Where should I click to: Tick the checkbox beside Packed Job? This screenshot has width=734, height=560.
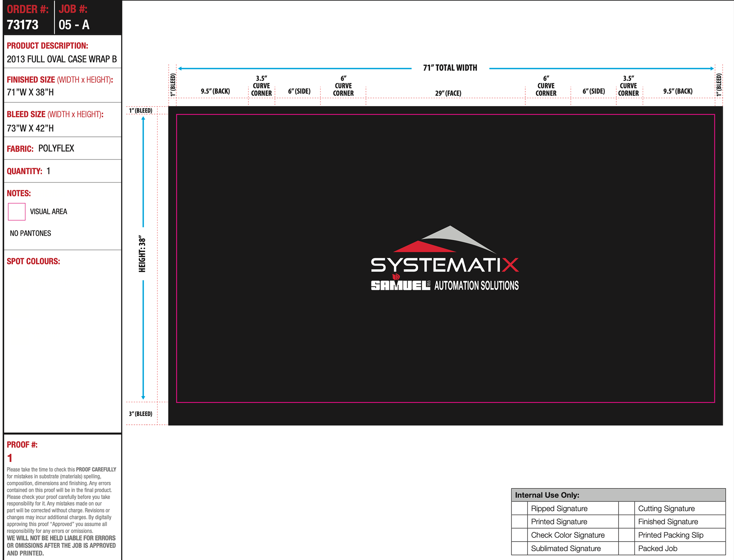click(x=627, y=549)
